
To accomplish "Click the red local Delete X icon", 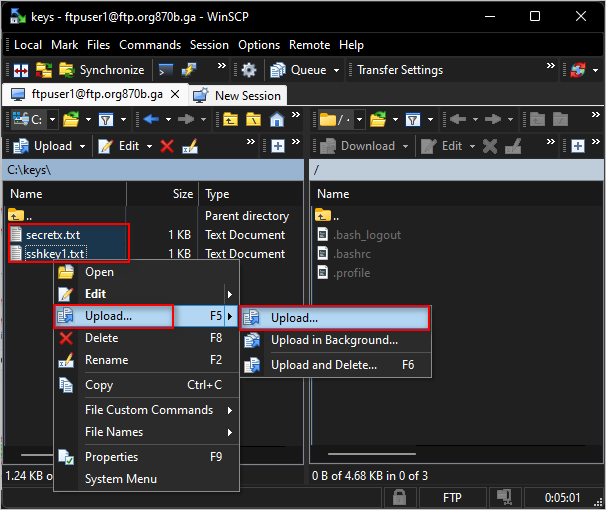I will pos(167,146).
